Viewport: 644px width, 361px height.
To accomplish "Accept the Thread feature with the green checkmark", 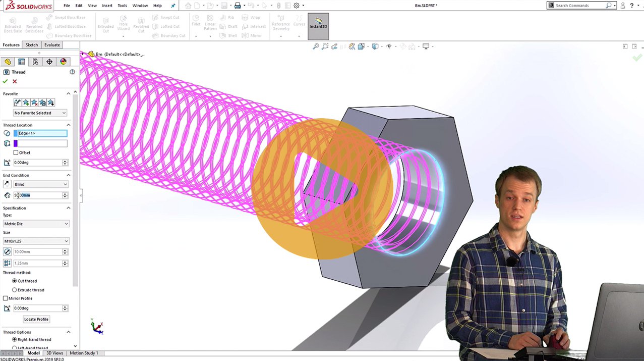I will (x=5, y=81).
